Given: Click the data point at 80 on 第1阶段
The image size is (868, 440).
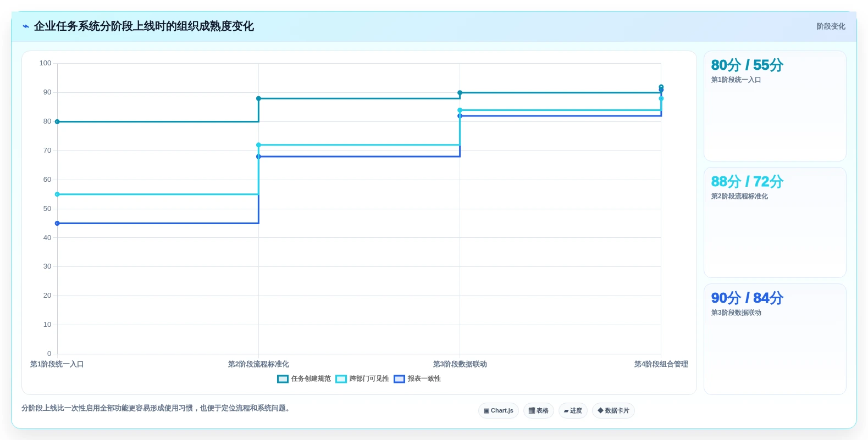Looking at the screenshot, I should [57, 121].
